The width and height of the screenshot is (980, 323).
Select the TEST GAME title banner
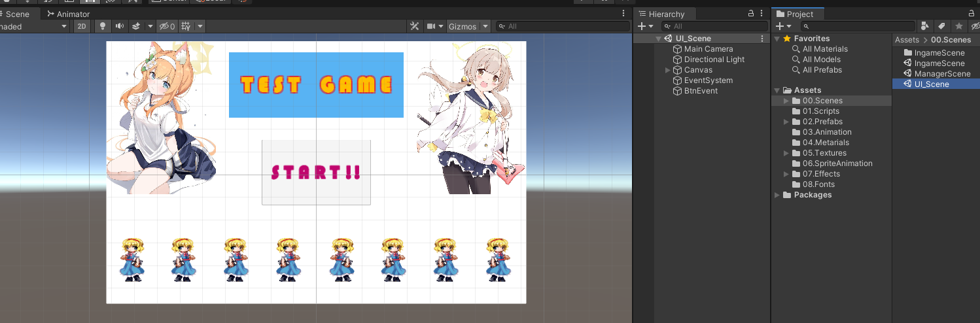point(316,85)
